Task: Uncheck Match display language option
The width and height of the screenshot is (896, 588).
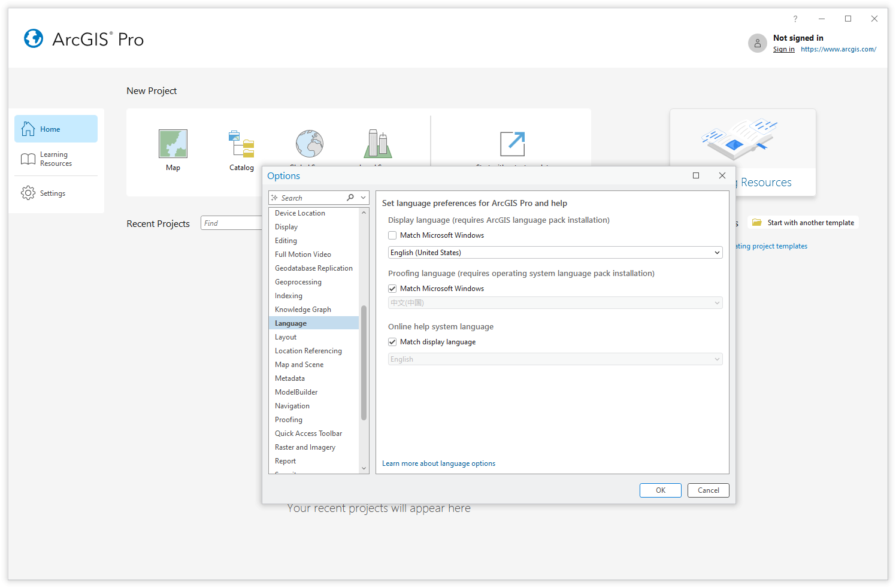Action: tap(392, 342)
